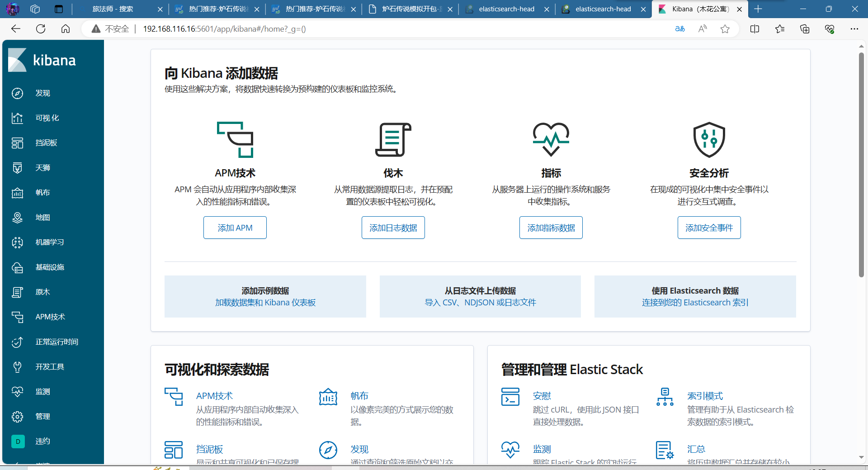
Task: Click the 添加安全事件 button
Action: (x=709, y=228)
